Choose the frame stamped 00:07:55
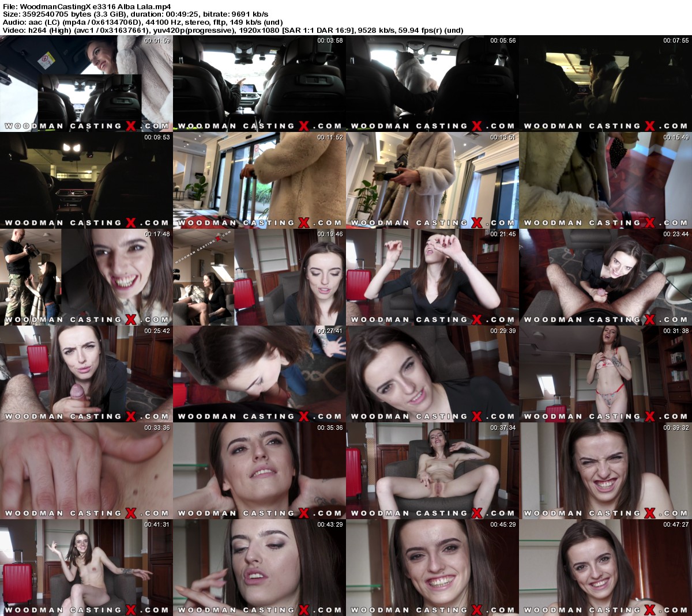The width and height of the screenshot is (692, 616). coord(605,84)
